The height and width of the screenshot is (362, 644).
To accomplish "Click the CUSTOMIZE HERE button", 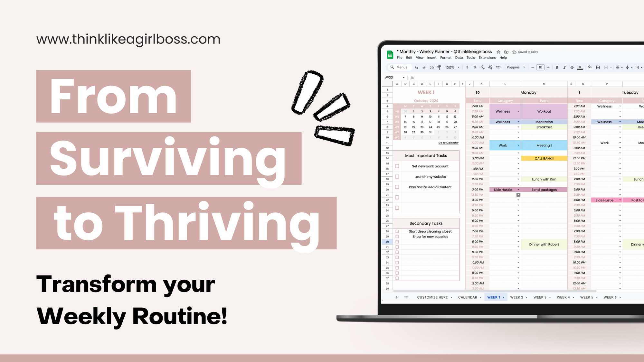I will (432, 297).
